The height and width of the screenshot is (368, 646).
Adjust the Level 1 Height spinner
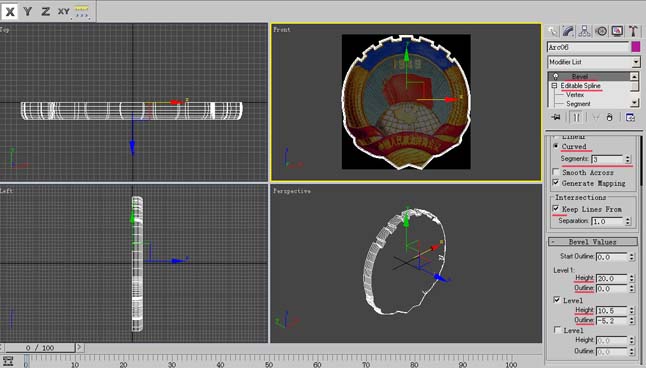[x=632, y=279]
